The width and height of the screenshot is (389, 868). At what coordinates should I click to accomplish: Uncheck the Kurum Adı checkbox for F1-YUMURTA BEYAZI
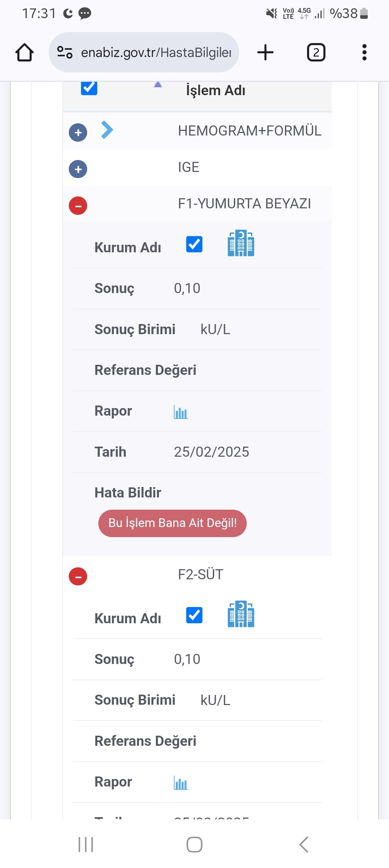[x=194, y=244]
